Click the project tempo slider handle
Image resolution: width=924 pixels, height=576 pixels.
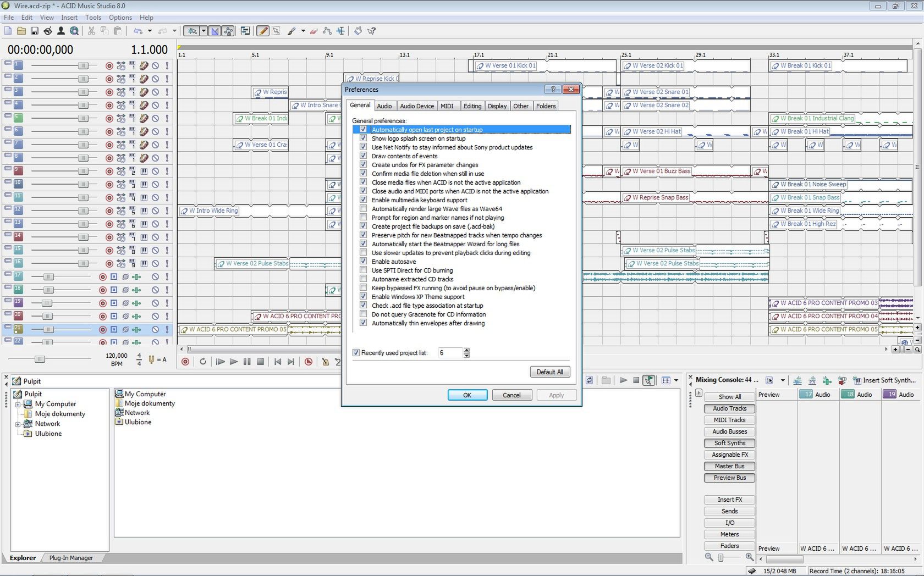pos(40,359)
